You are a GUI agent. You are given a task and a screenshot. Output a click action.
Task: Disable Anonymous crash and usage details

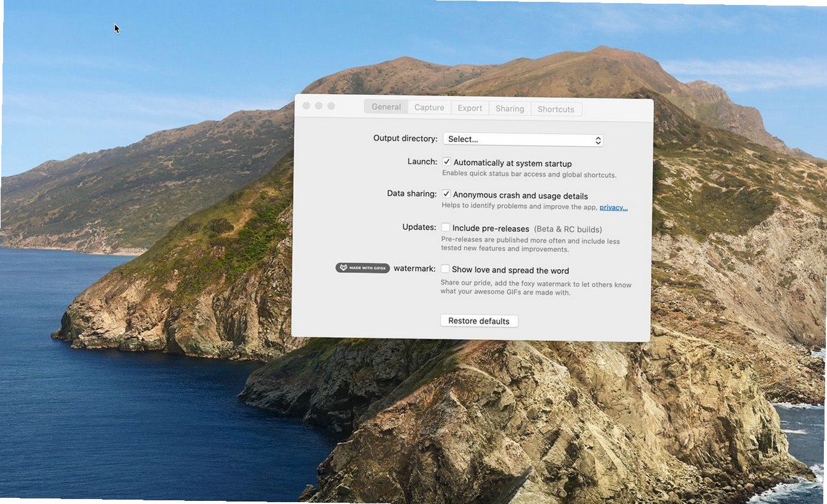(x=446, y=194)
